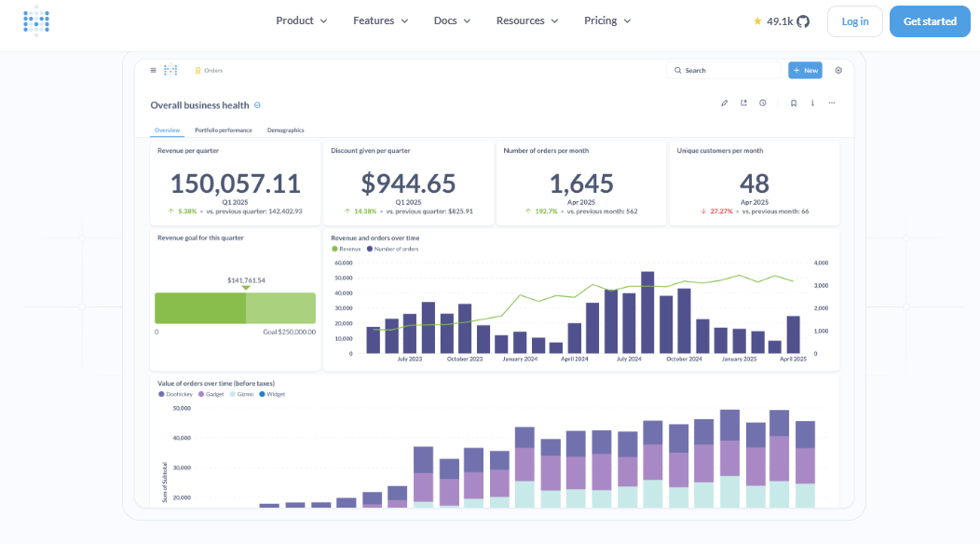Open the Docs dropdown menu
The height and width of the screenshot is (544, 980).
coord(453,20)
